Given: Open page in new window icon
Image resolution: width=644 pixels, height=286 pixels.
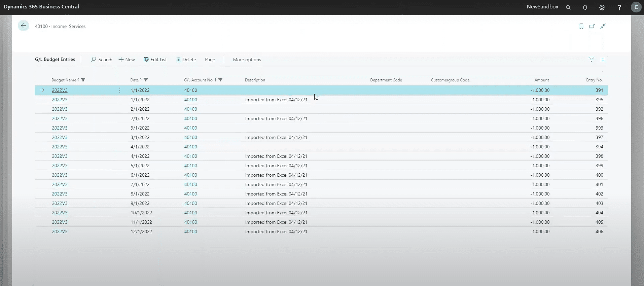Looking at the screenshot, I should (x=592, y=26).
